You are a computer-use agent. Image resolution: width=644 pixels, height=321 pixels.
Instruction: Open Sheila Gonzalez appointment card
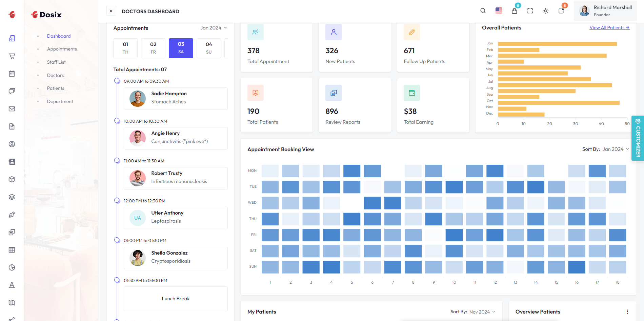tap(176, 258)
